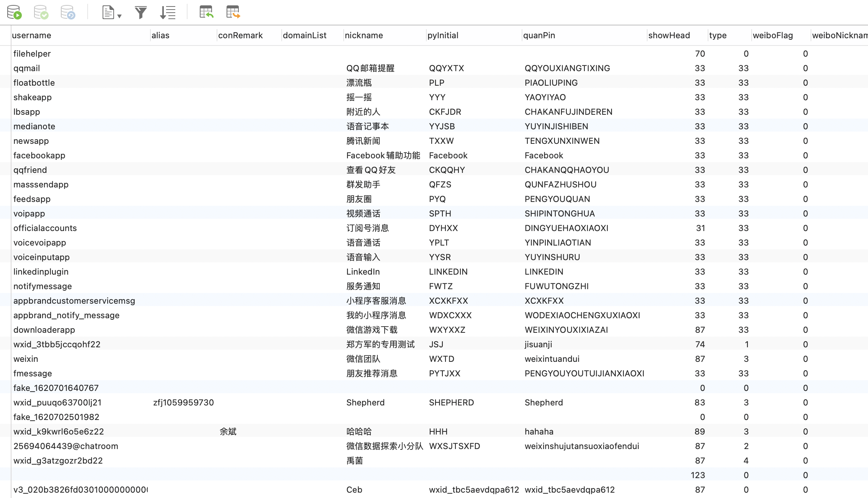Click the rollback database icon
868x498 pixels.
point(68,12)
